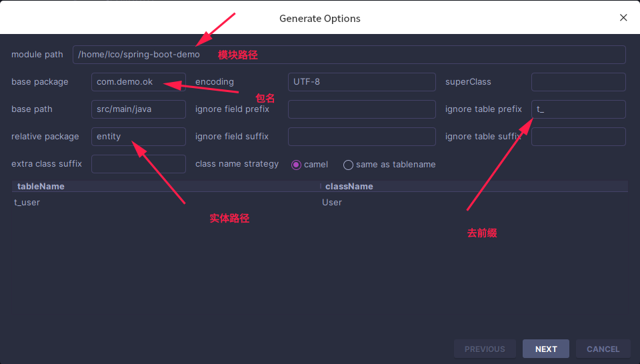Viewport: 640px width, 364px height.
Task: Select the same as tablename option
Action: [x=348, y=165]
